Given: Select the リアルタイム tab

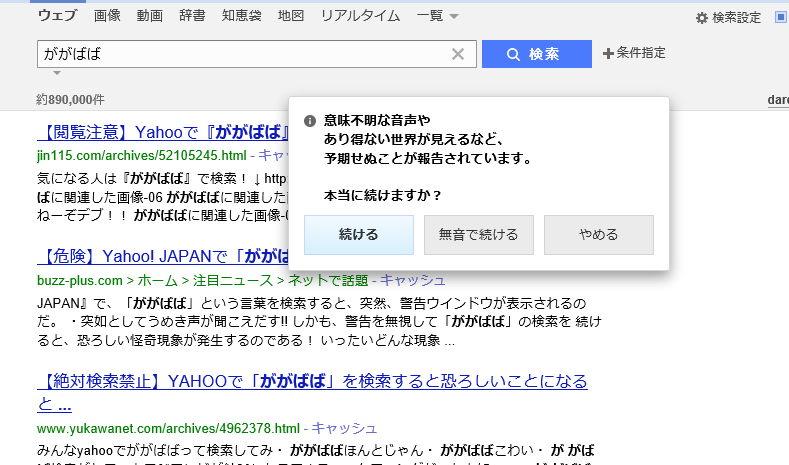Looking at the screenshot, I should [360, 17].
